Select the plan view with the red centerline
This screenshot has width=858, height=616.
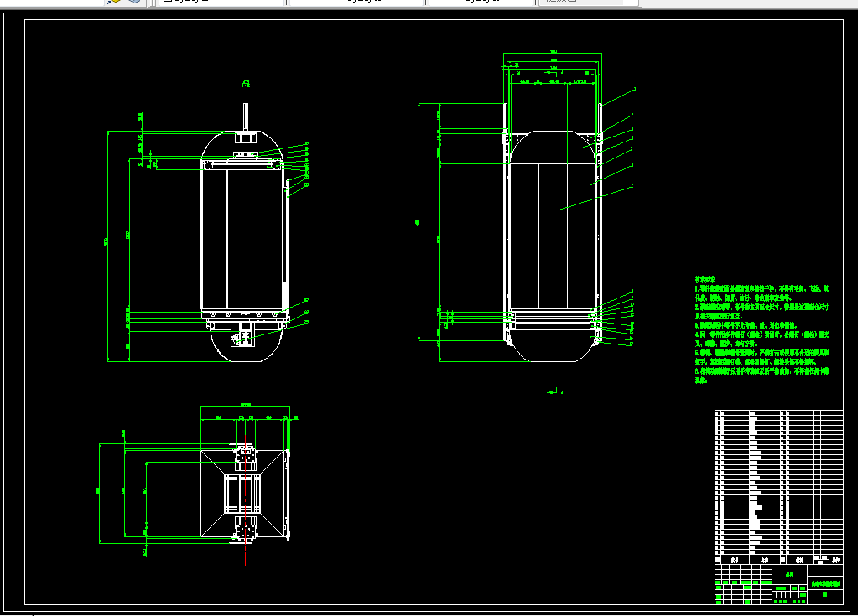pyautogui.click(x=245, y=494)
